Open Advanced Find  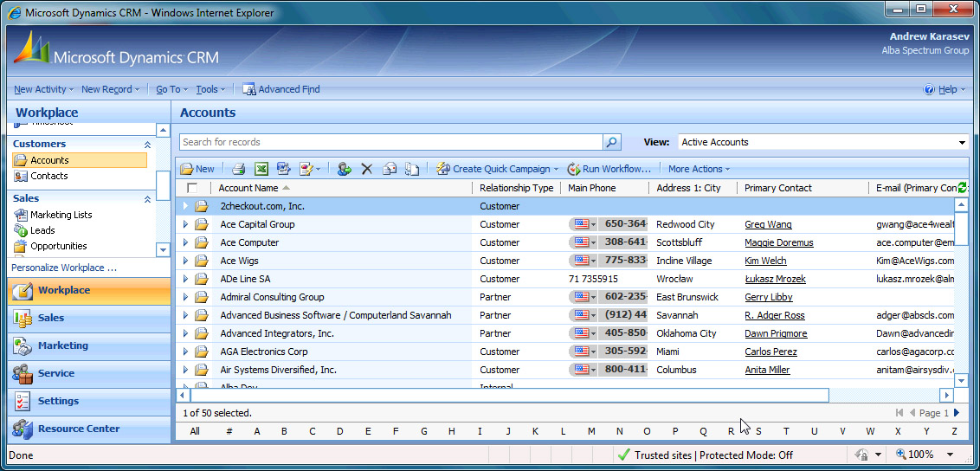[x=281, y=89]
